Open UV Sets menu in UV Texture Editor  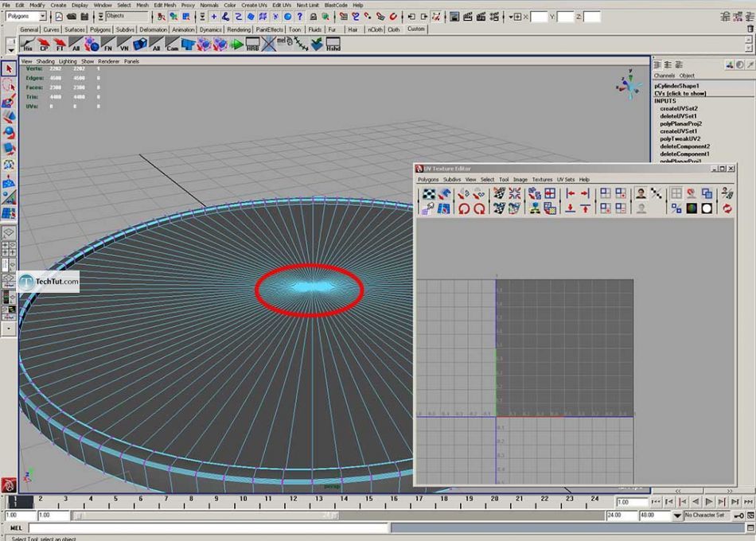coord(566,179)
